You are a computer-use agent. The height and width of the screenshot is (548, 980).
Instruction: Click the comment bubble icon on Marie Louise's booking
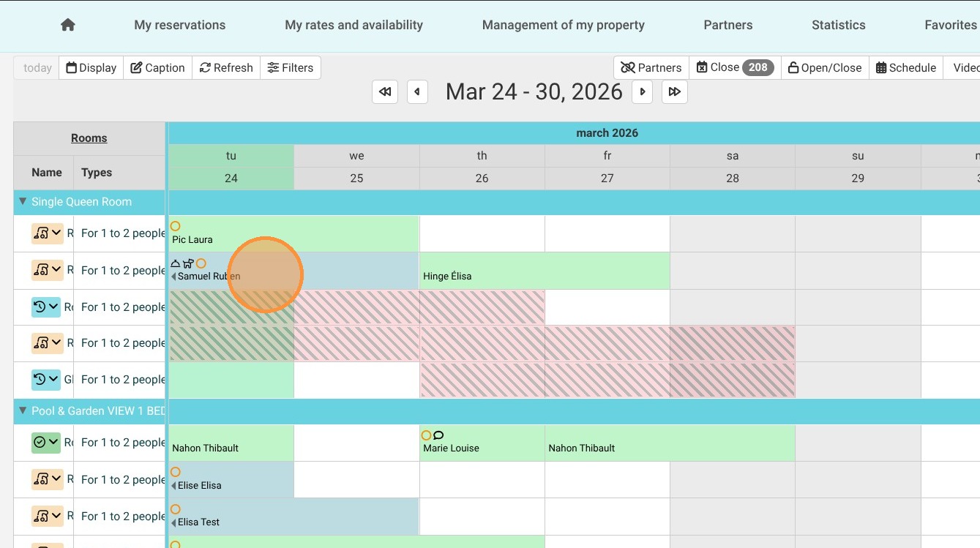coord(439,435)
